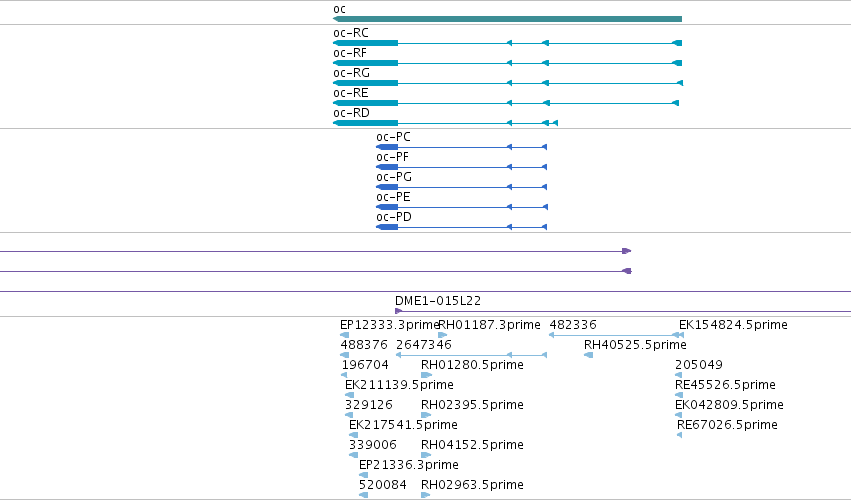851x500 pixels.
Task: Click the oc-RC transcript label
Action: point(351,33)
